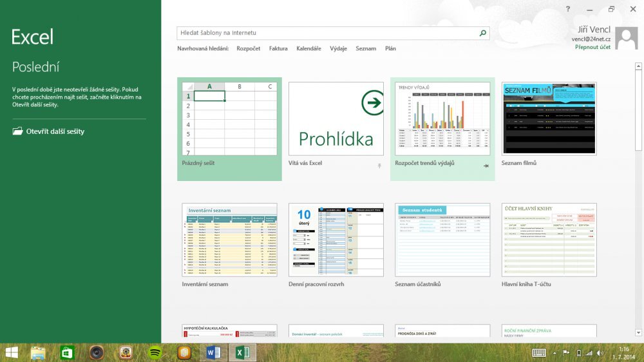Screen dimensions: 644x362
Task: Click Otevřít další sešity link
Action: pos(55,131)
